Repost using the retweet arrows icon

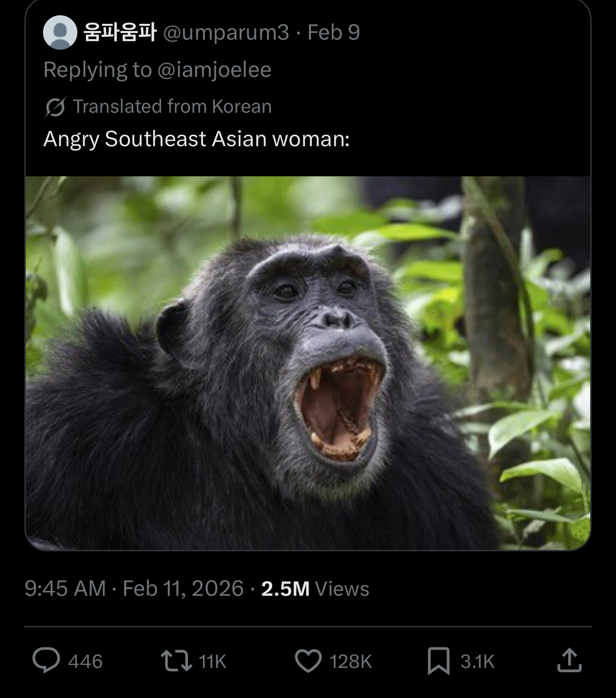tap(176, 661)
